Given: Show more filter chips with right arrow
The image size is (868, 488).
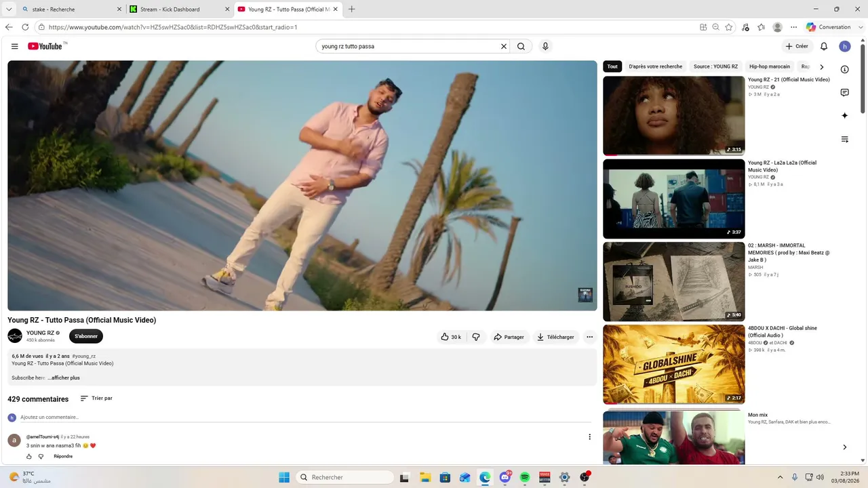Looking at the screenshot, I should point(822,67).
